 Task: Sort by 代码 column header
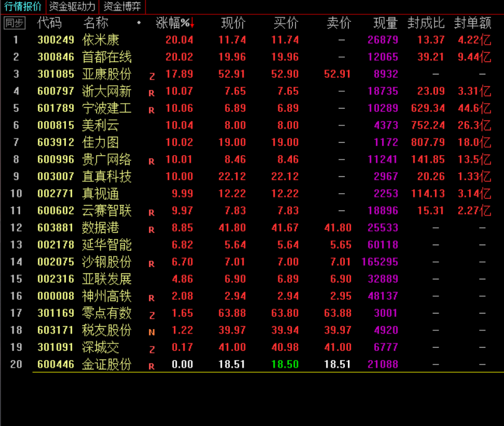(49, 23)
